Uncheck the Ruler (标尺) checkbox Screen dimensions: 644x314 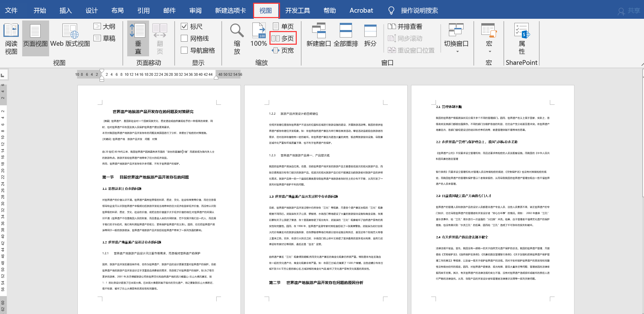coord(185,27)
